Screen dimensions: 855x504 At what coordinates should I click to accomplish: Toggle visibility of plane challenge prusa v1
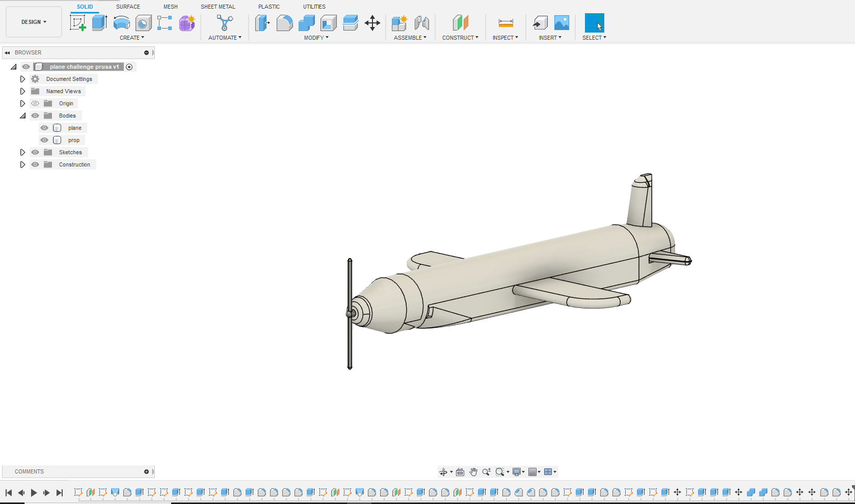tap(26, 67)
